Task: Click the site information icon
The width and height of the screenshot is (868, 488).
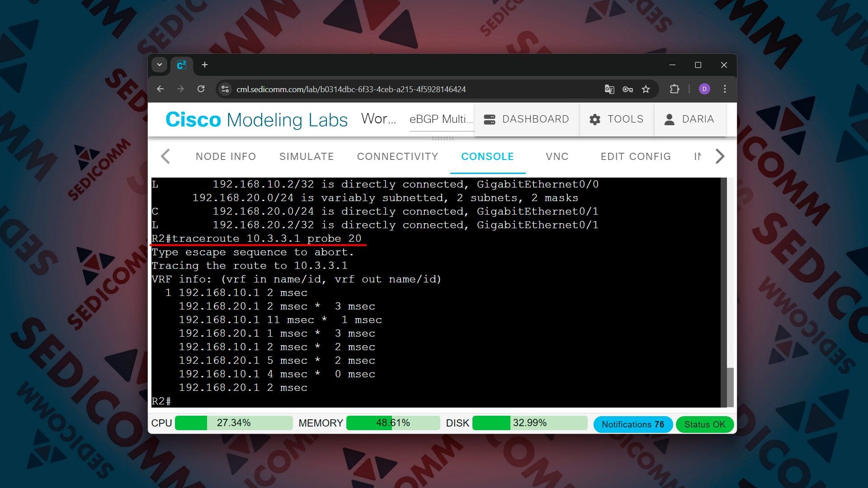Action: (225, 89)
